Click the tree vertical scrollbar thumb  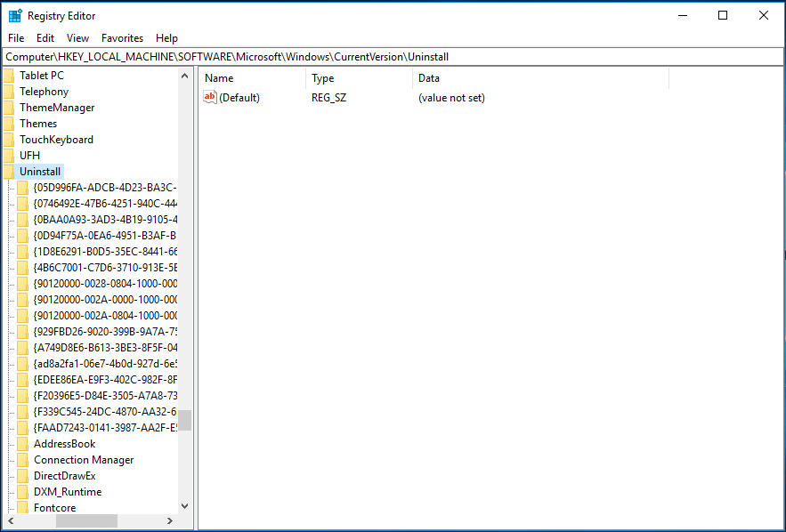tap(184, 420)
